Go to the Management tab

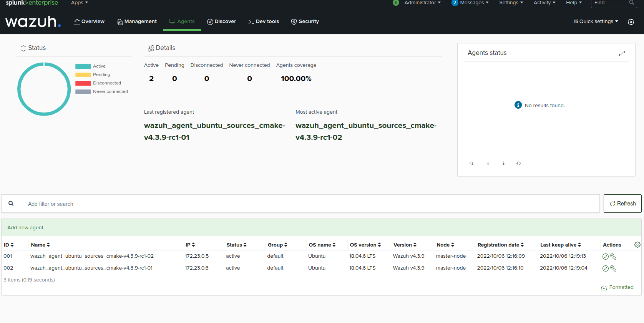(137, 22)
